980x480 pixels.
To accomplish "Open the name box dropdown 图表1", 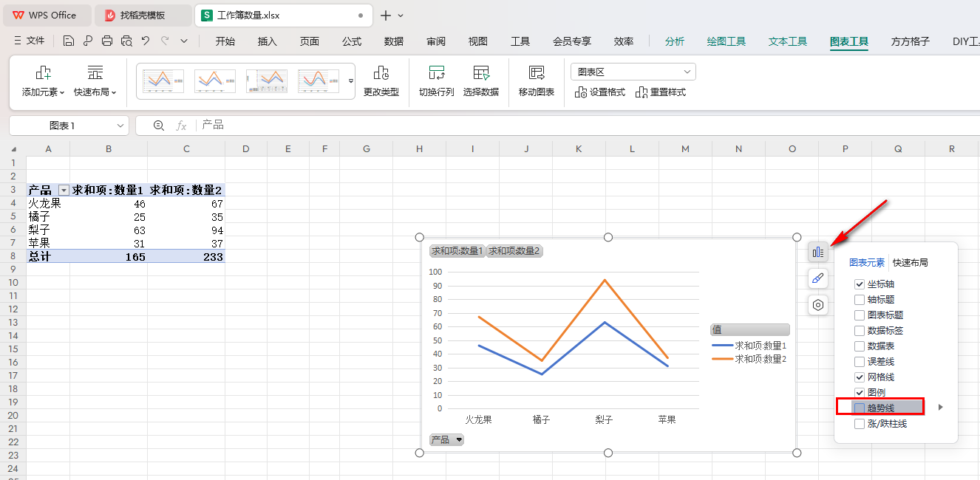I will point(120,126).
